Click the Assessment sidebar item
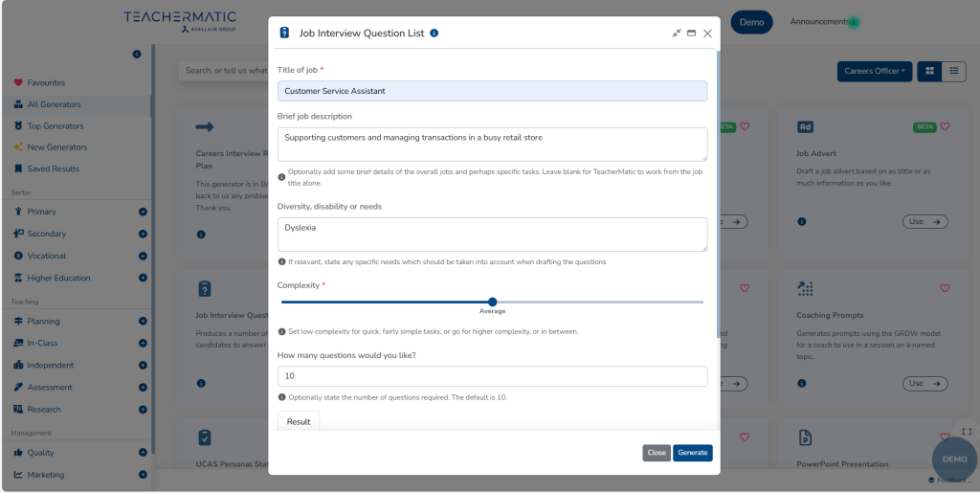The width and height of the screenshot is (980, 493). point(50,388)
